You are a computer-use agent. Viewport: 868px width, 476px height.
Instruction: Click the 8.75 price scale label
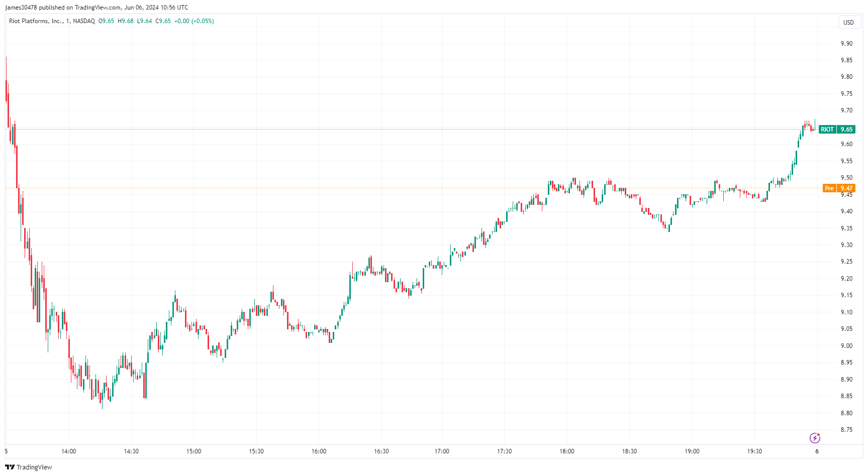click(x=846, y=430)
